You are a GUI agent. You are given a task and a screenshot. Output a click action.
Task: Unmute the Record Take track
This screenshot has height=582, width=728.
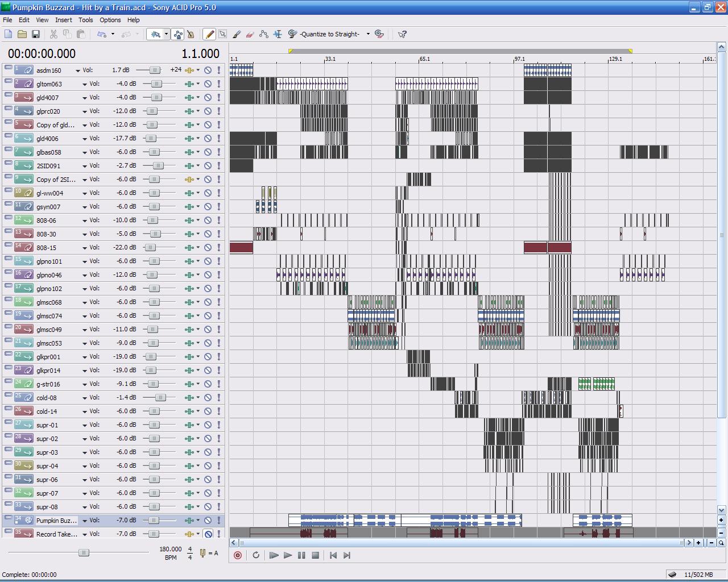click(x=208, y=534)
